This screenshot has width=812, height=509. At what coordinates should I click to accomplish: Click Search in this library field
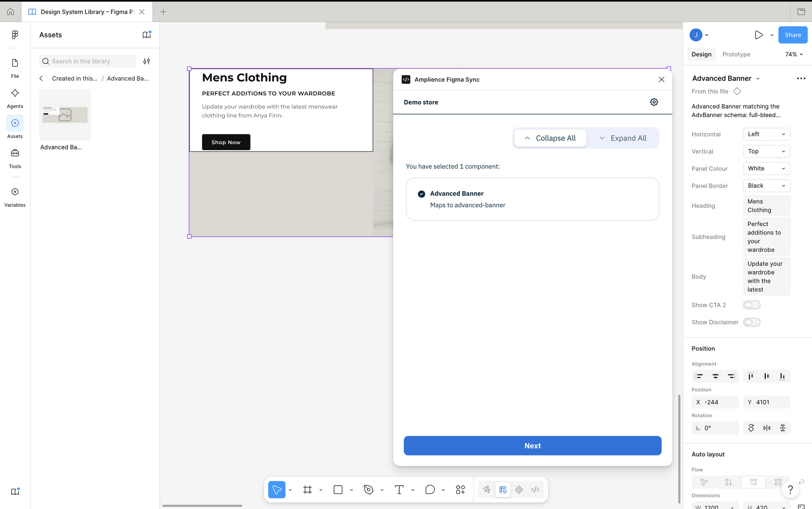tap(87, 61)
